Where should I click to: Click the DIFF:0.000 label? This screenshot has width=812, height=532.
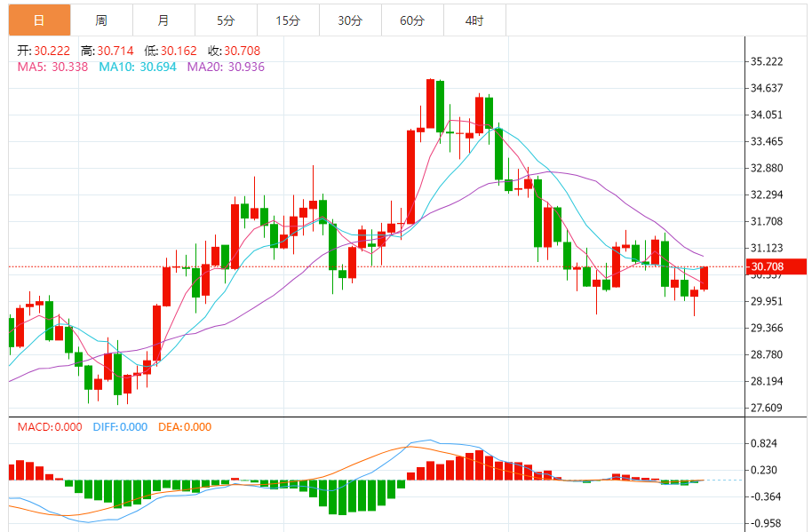point(120,427)
